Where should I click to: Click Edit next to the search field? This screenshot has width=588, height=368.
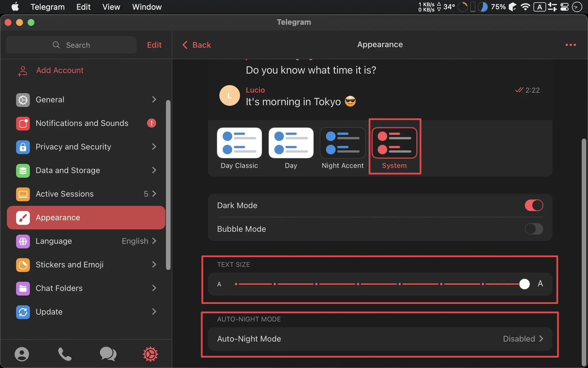[x=154, y=45]
